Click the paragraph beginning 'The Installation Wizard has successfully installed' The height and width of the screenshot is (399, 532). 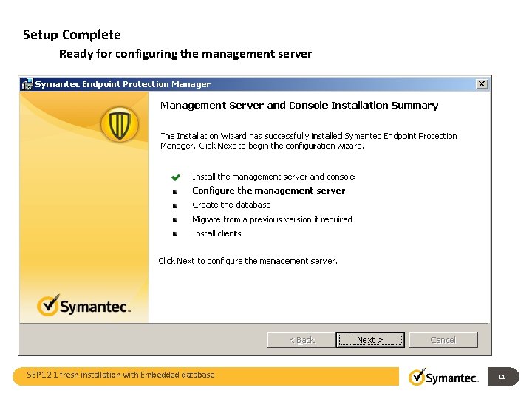click(308, 141)
